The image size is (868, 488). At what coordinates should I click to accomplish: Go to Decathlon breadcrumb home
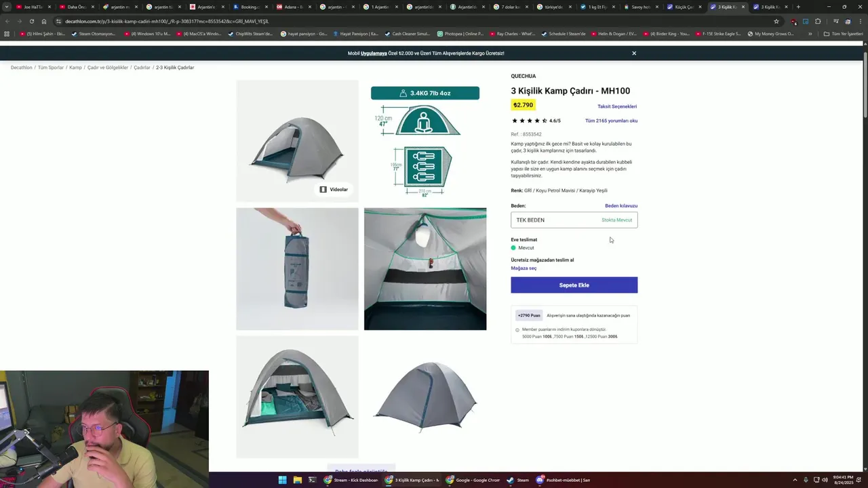21,68
